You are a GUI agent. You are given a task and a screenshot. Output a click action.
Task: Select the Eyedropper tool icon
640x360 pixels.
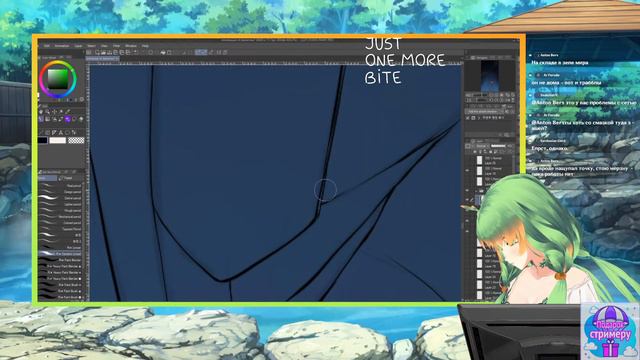68,111
